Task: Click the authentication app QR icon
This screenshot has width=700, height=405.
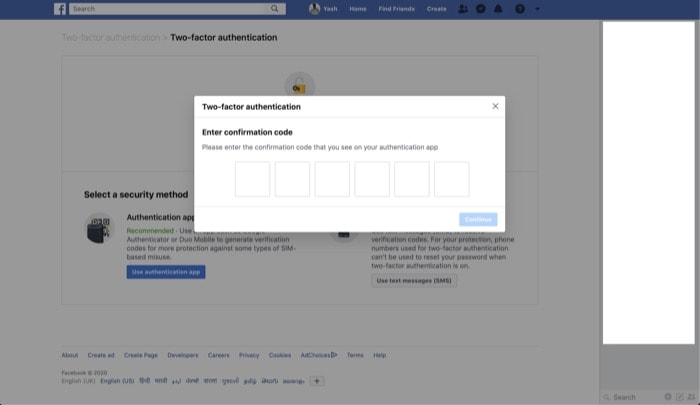Action: coord(100,228)
